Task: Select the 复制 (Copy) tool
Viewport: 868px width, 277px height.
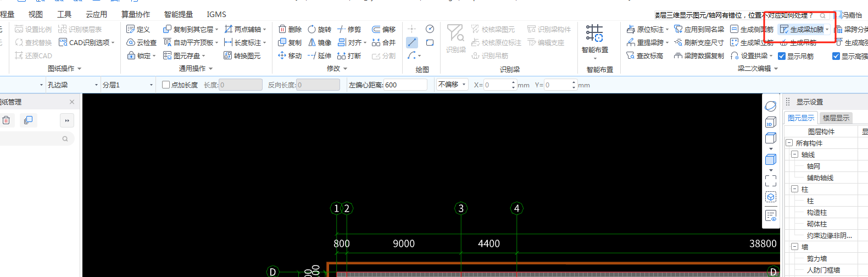Action: (290, 42)
